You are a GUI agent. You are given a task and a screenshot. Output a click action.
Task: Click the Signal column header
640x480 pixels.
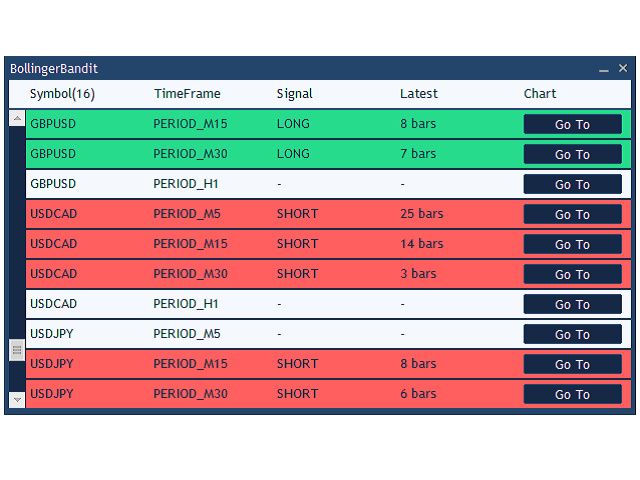coord(294,94)
